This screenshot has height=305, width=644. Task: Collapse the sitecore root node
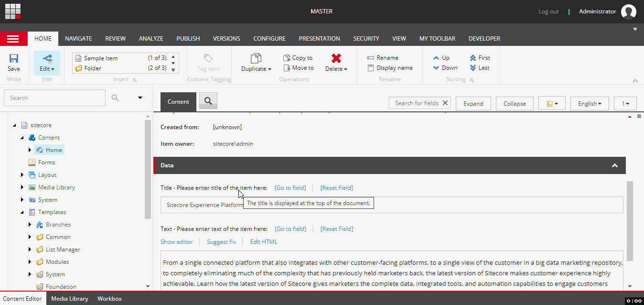tap(14, 125)
